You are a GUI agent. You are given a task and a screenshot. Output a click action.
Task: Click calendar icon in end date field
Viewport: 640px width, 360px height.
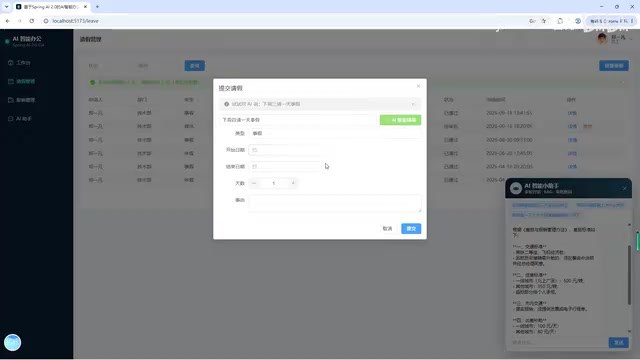[255, 167]
